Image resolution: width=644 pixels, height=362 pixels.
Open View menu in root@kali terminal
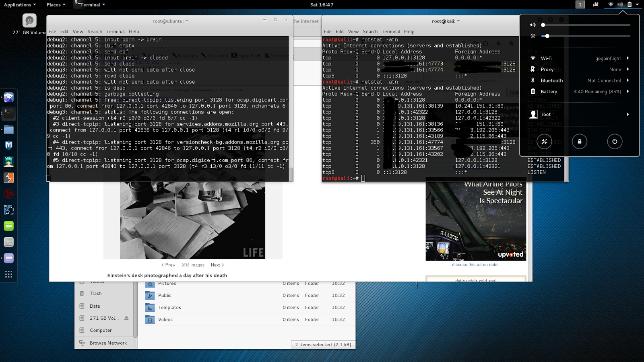click(353, 31)
